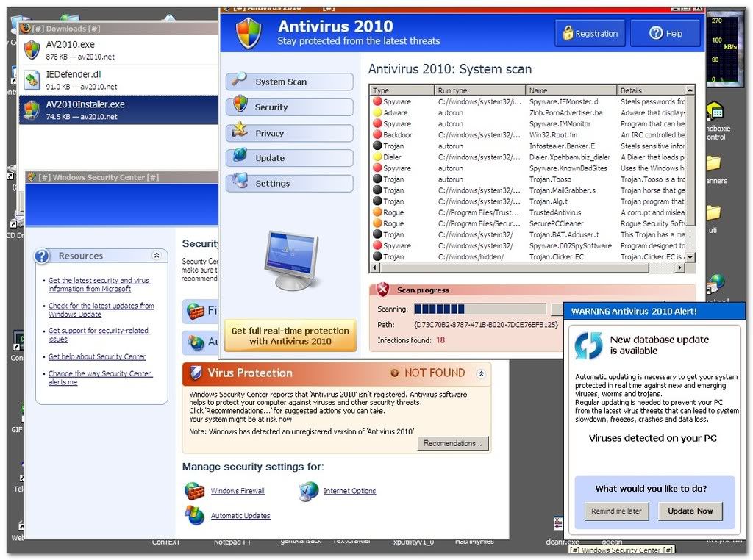The height and width of the screenshot is (560, 753).
Task: Click the Virus Protection shield icon
Action: (x=196, y=373)
